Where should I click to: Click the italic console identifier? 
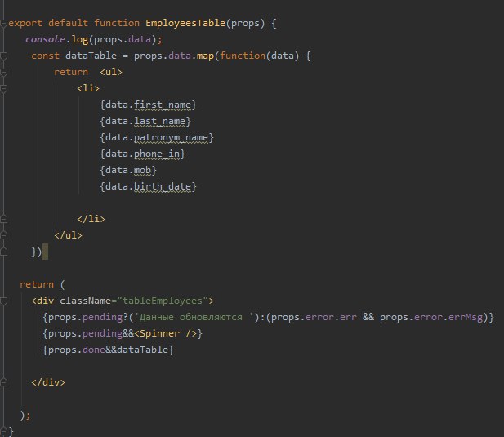[45, 39]
